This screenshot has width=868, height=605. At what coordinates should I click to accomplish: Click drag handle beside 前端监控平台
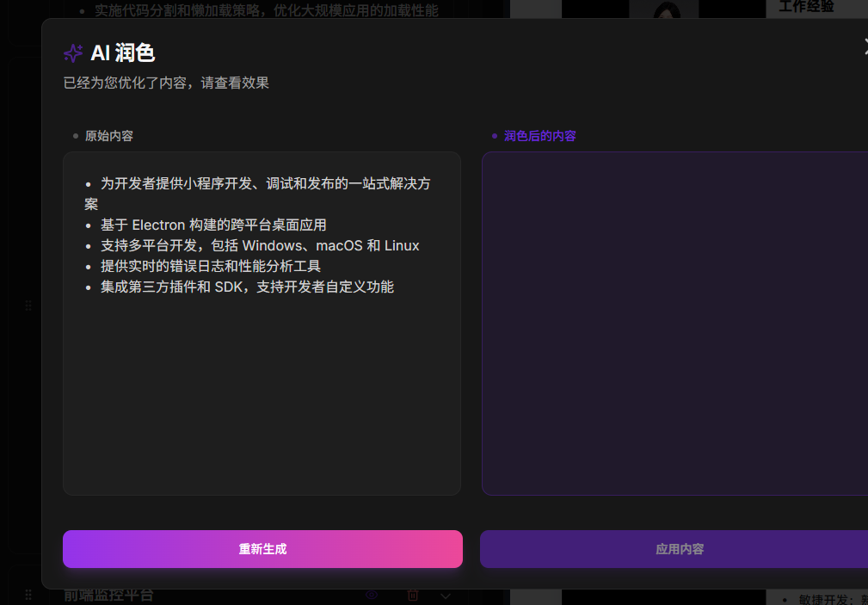(28, 595)
